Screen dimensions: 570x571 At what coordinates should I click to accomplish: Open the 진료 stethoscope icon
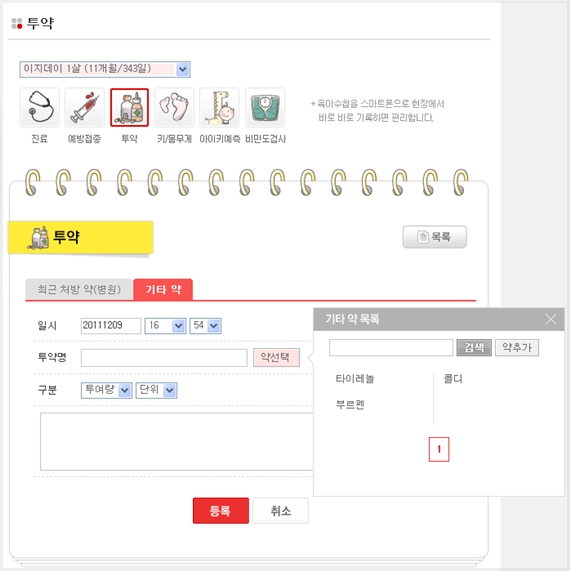click(x=39, y=108)
